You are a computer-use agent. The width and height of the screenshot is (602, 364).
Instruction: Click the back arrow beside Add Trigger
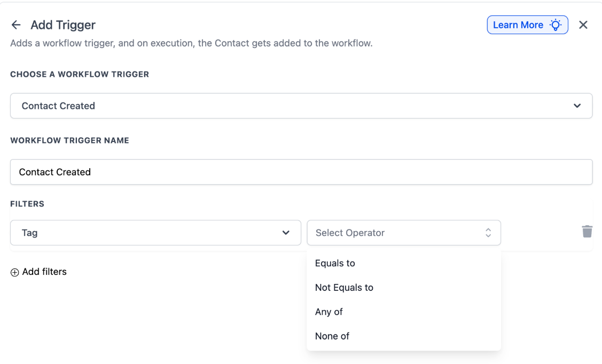click(x=16, y=25)
